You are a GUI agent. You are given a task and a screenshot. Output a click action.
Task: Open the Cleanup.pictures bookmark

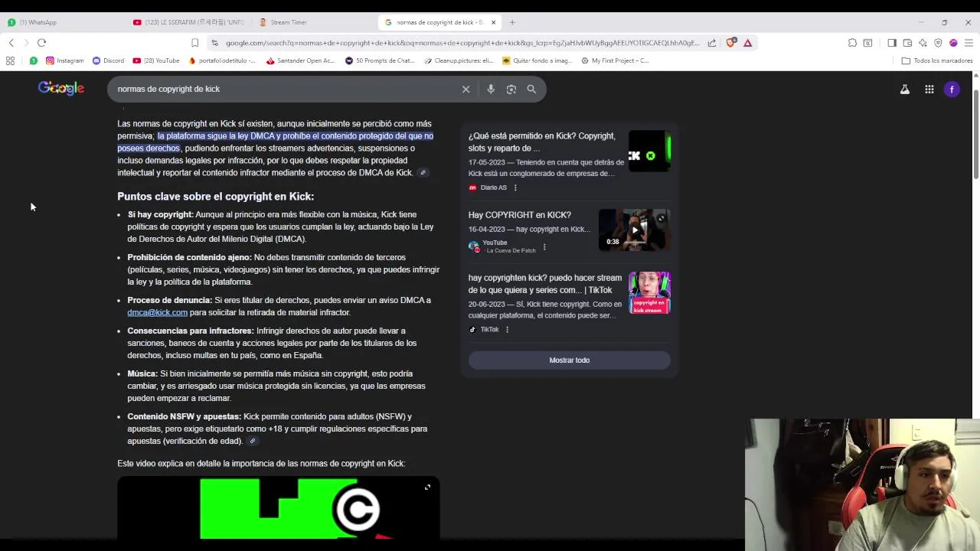tap(459, 60)
